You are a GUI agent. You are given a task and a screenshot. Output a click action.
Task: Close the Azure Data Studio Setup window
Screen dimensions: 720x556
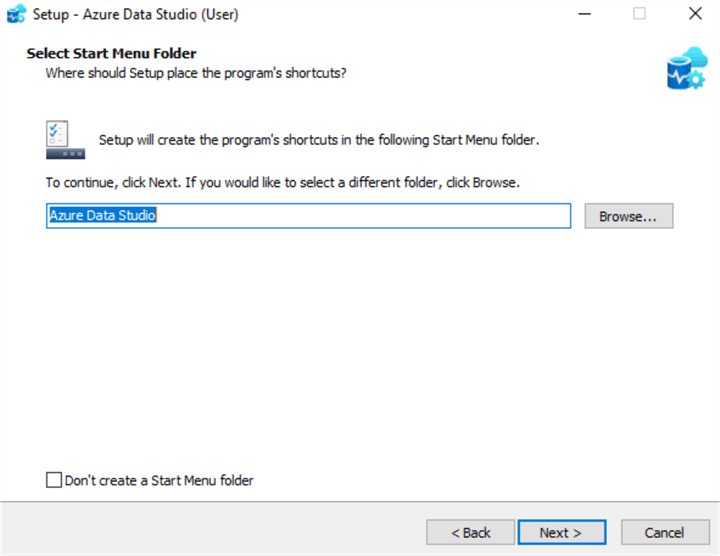tap(695, 15)
